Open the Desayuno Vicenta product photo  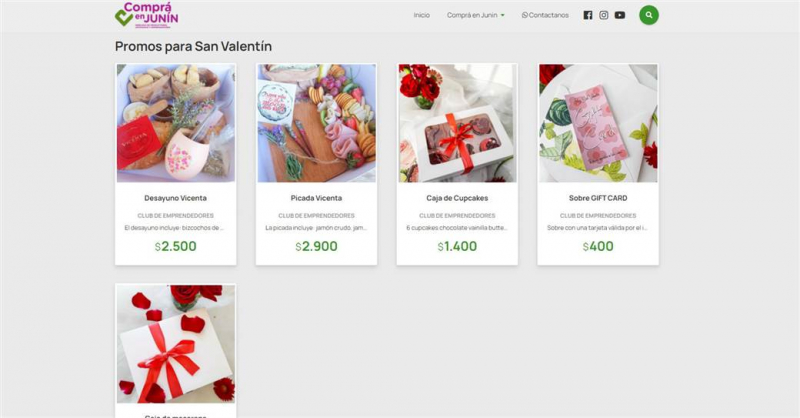click(176, 123)
